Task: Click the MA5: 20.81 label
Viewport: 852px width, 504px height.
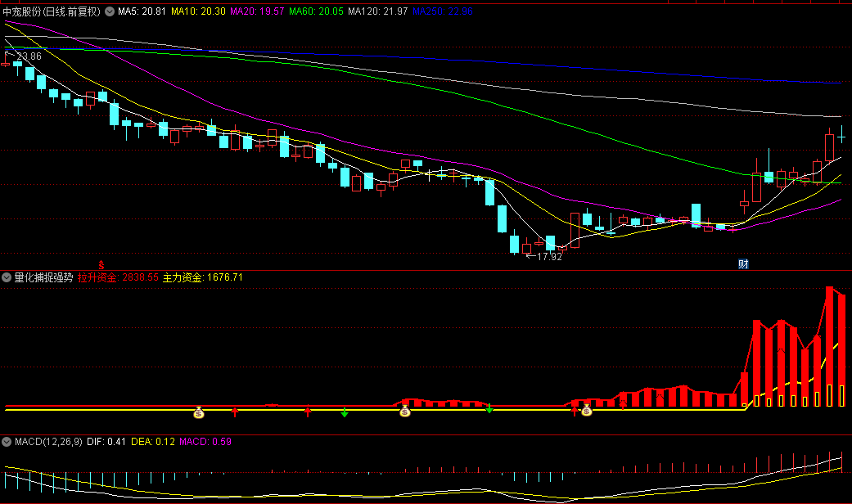Action: (142, 11)
